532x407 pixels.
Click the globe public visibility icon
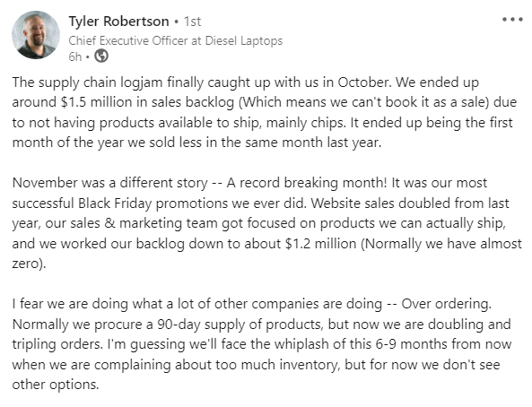101,56
